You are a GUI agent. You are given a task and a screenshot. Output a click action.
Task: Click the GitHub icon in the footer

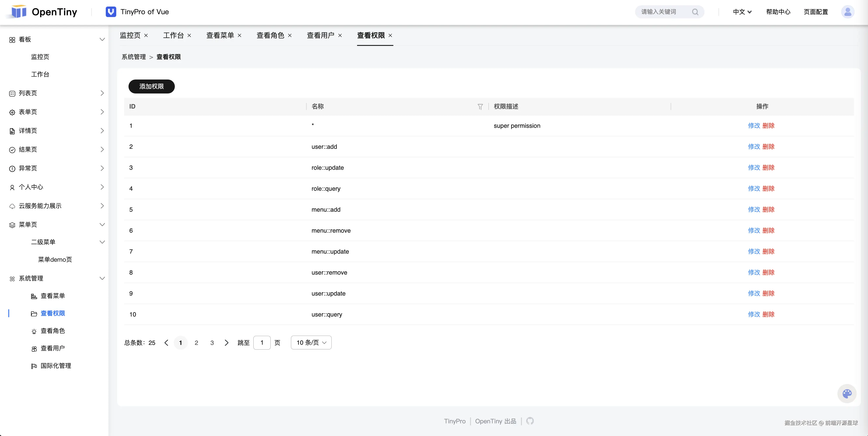[530, 421]
